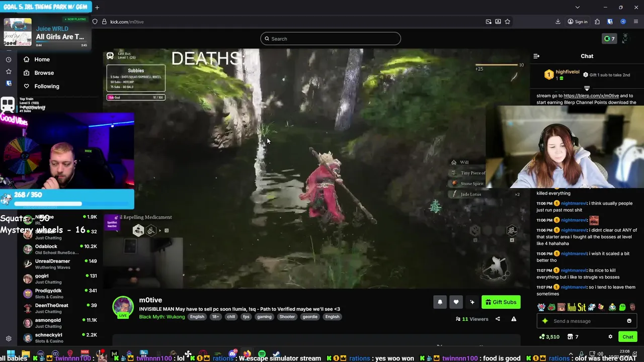Open the blerp.com/x/m0tive link in chat

[591, 96]
